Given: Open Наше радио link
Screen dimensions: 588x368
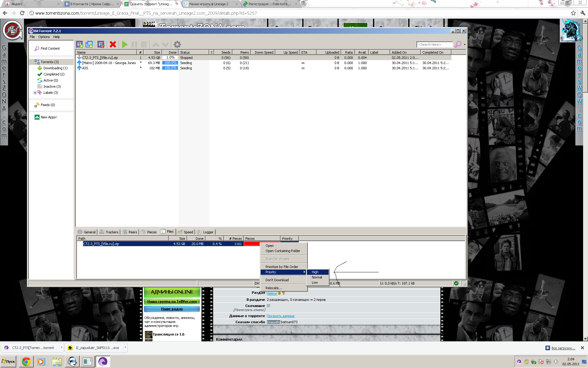Looking at the screenshot, I should [172, 309].
